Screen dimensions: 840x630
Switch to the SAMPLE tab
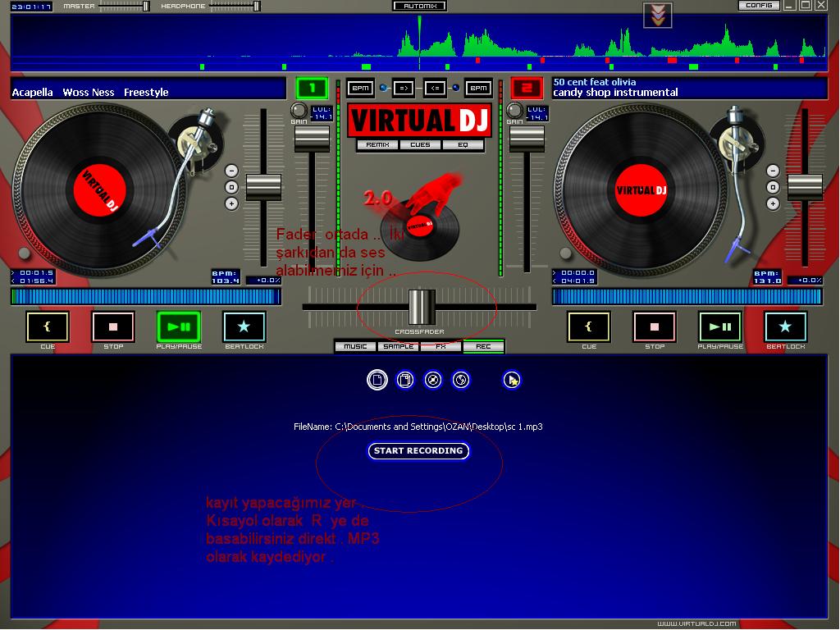click(398, 347)
